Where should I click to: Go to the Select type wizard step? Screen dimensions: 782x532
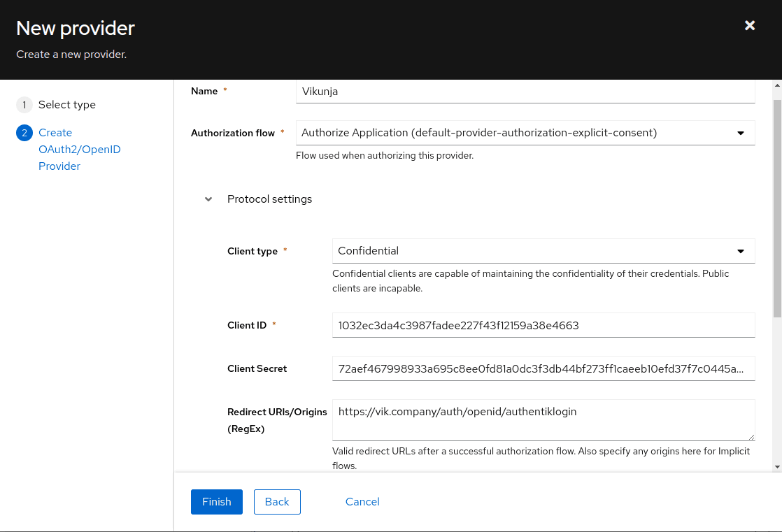(67, 105)
